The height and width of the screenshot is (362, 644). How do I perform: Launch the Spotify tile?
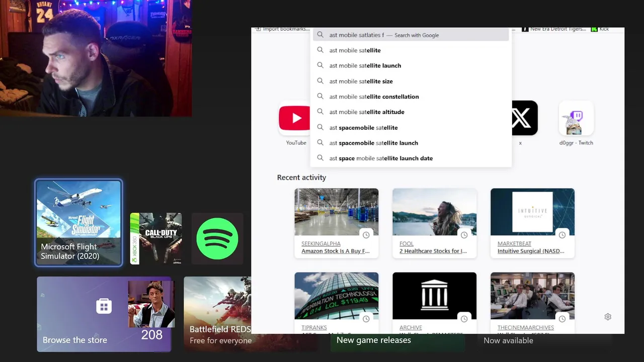tap(217, 238)
